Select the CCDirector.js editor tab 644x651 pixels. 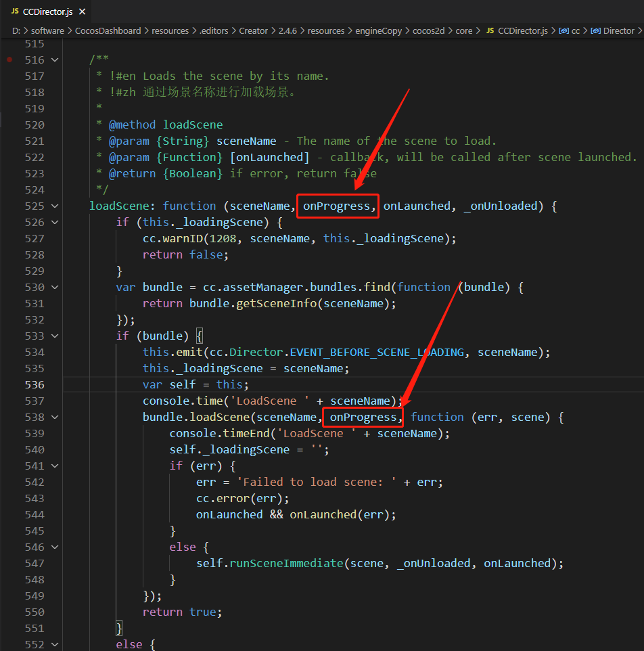click(x=47, y=12)
